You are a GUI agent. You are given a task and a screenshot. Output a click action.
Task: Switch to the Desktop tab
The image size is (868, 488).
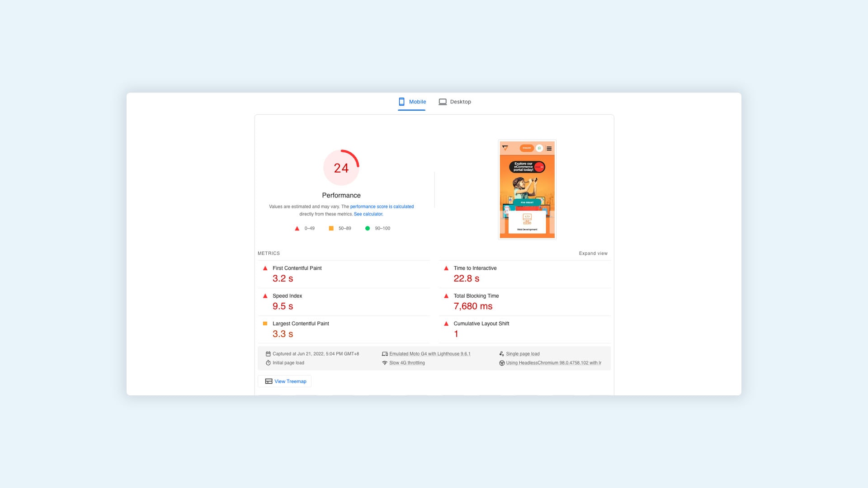click(x=455, y=101)
